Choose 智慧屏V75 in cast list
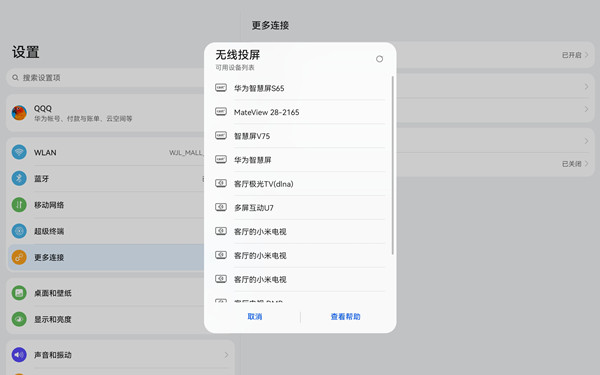Viewport: 600px width, 375px height. click(x=300, y=136)
